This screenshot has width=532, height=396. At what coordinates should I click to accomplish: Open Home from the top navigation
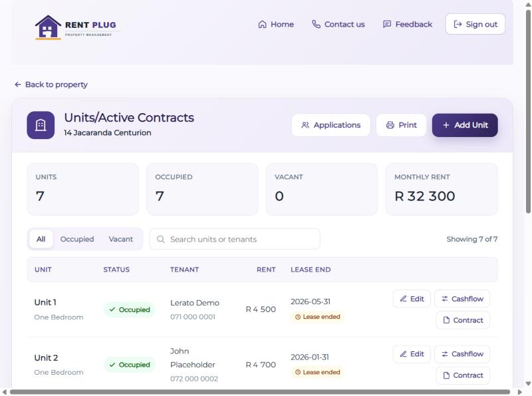pos(276,25)
